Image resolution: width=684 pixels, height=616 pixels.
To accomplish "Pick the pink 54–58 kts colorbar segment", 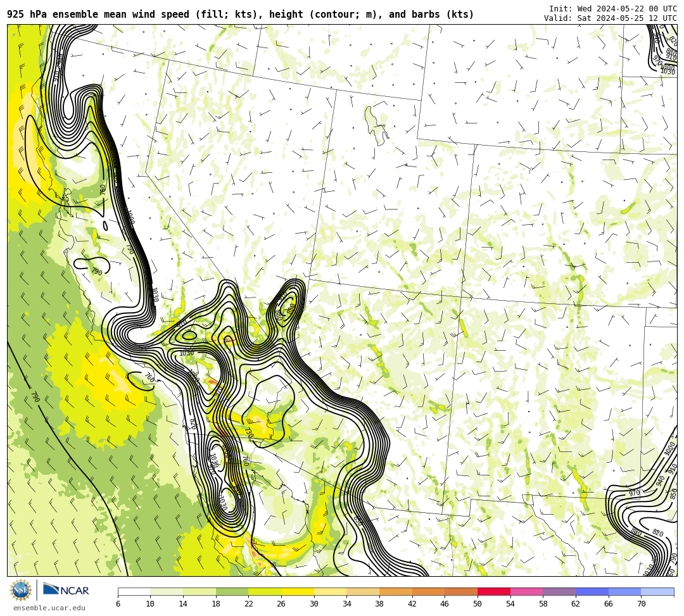I will (526, 591).
